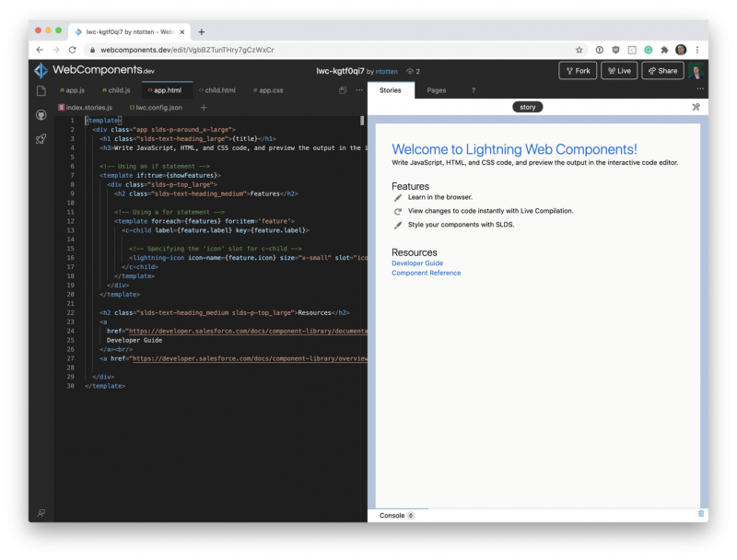The image size is (737, 560).
Task: Open the GitHub sidebar icon
Action: coord(41,114)
